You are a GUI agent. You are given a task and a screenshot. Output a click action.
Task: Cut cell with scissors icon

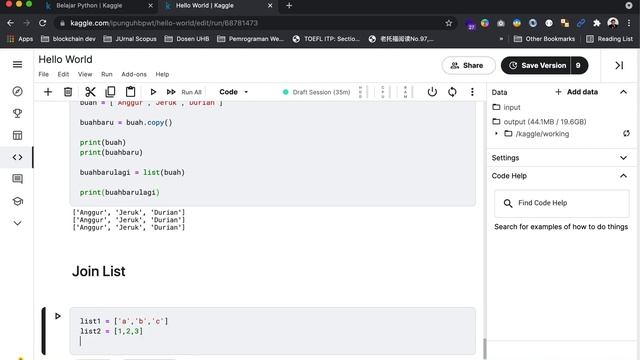point(90,92)
